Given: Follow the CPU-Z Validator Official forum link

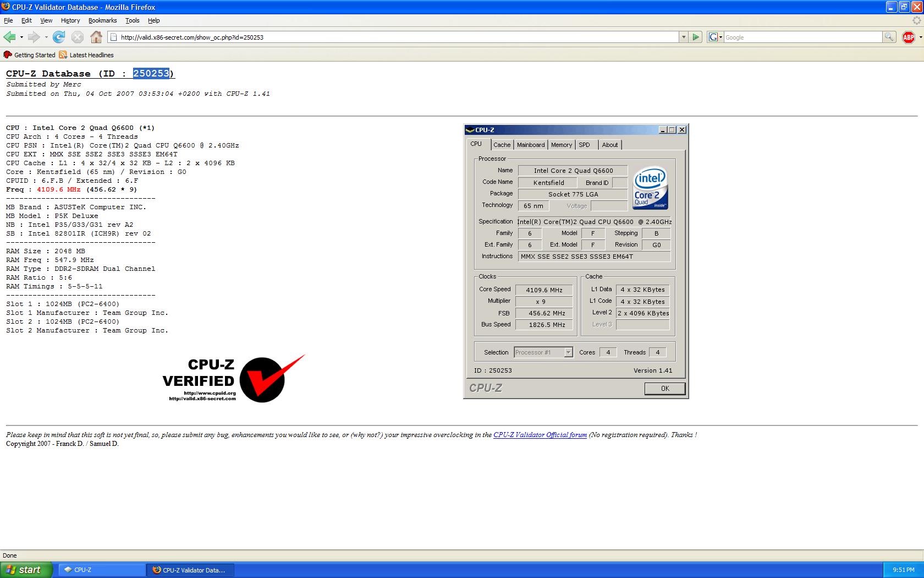Looking at the screenshot, I should 540,435.
